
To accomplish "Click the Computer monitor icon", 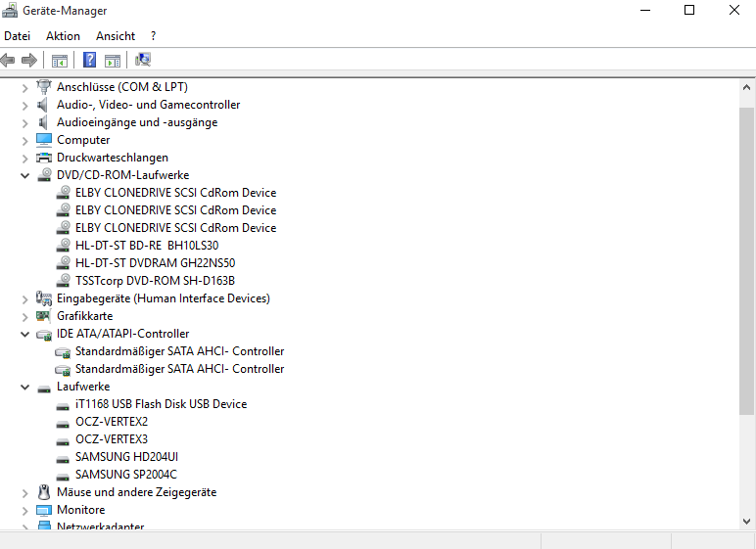I will [44, 140].
